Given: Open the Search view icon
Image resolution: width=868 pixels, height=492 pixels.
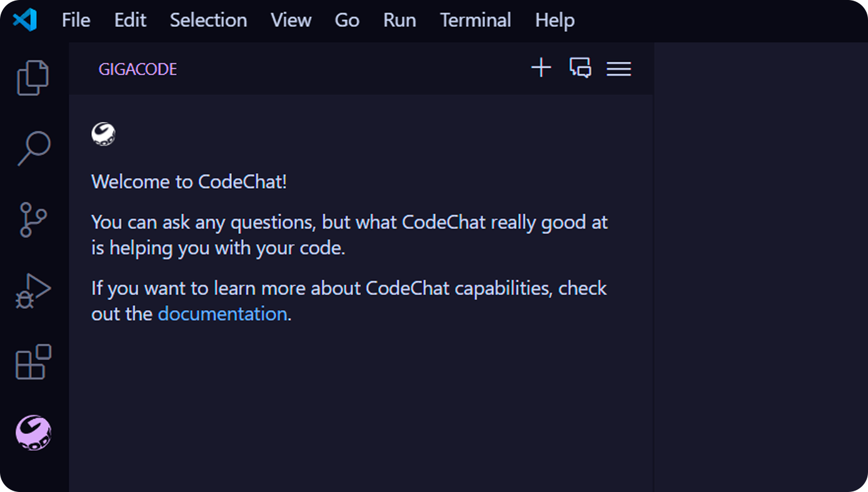Looking at the screenshot, I should [x=33, y=148].
